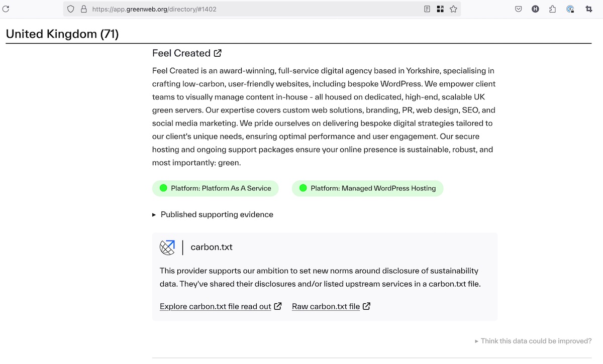Open the extensions puzzle piece icon
This screenshot has height=364, width=603.
tap(553, 9)
